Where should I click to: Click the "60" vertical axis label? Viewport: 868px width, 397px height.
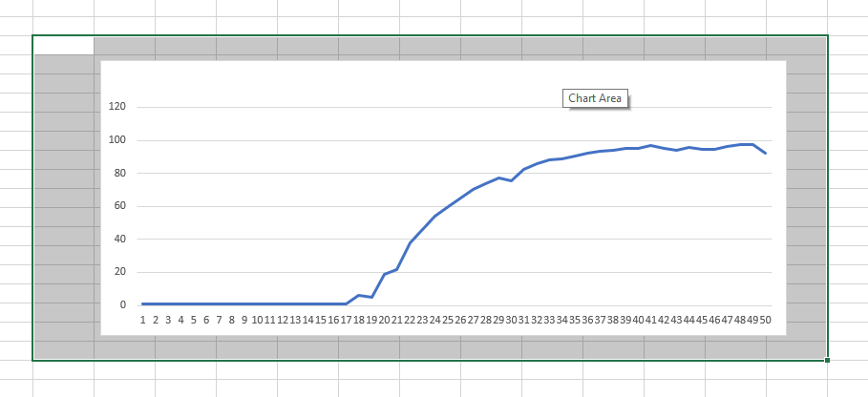[x=120, y=206]
